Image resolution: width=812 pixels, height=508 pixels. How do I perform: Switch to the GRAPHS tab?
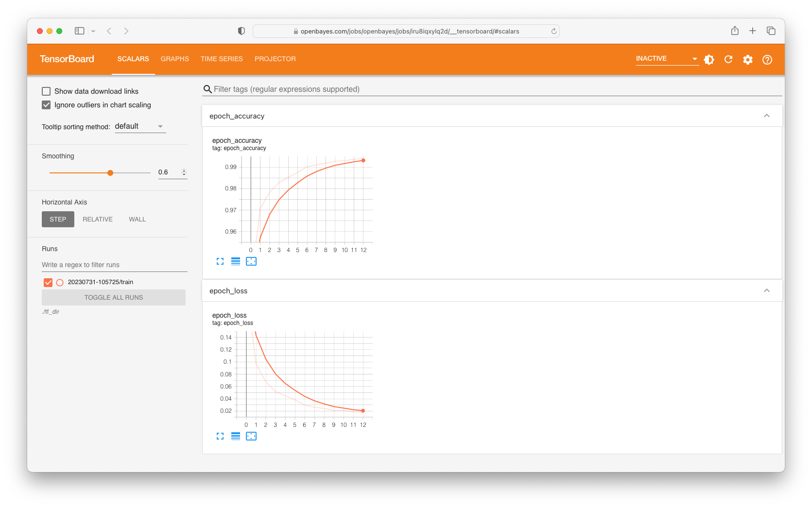[174, 59]
